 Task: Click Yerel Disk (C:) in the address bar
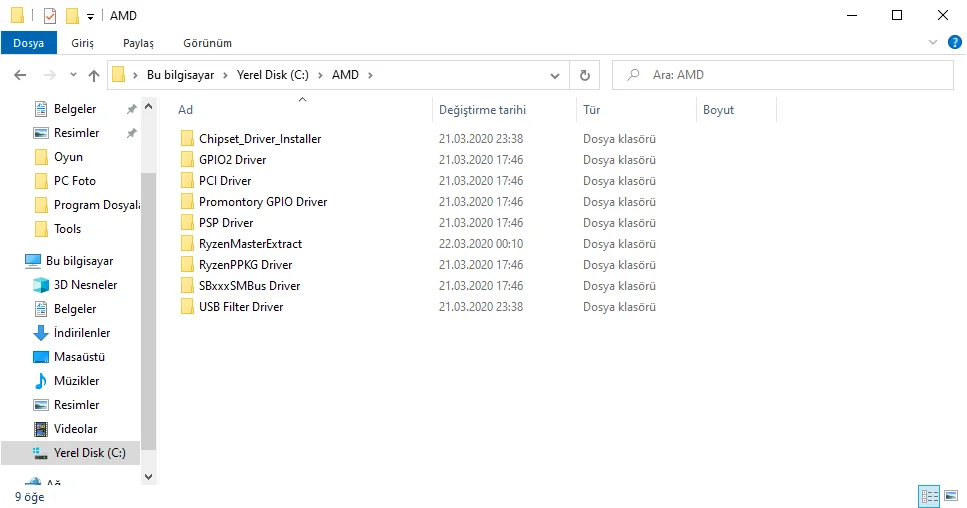[x=273, y=75]
